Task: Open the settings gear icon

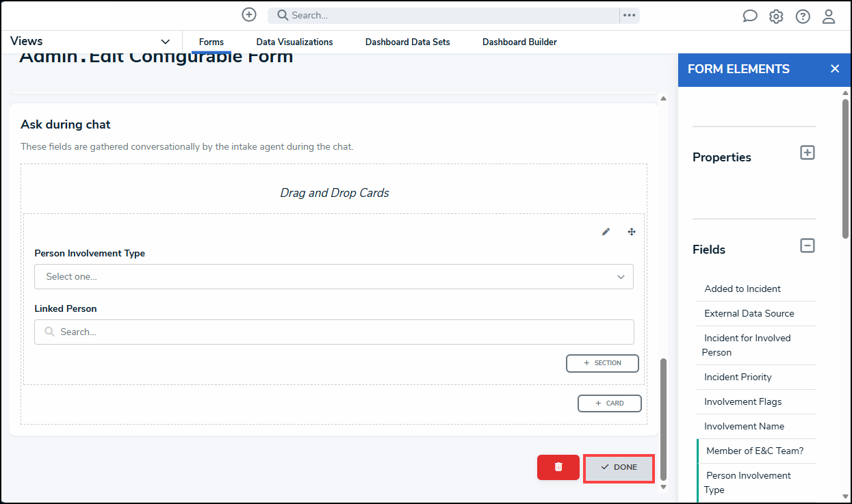Action: (x=776, y=16)
